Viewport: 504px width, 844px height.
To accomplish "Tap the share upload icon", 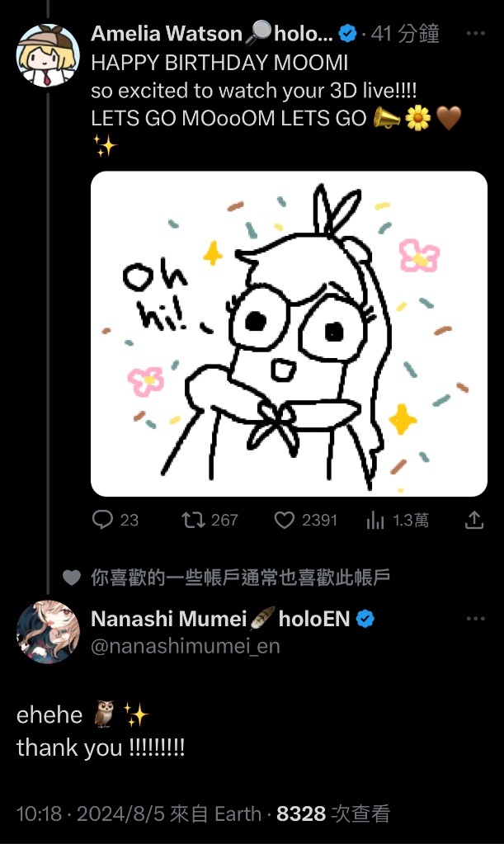I will [473, 520].
